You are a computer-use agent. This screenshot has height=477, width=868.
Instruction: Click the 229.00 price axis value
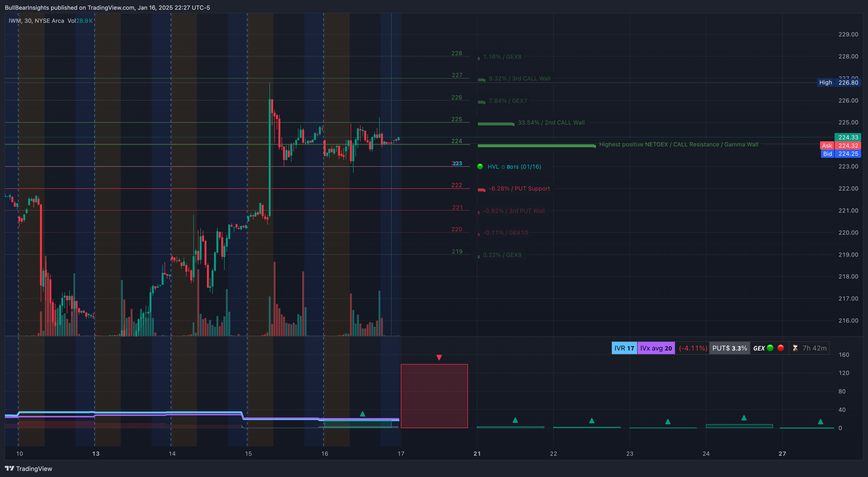(848, 34)
